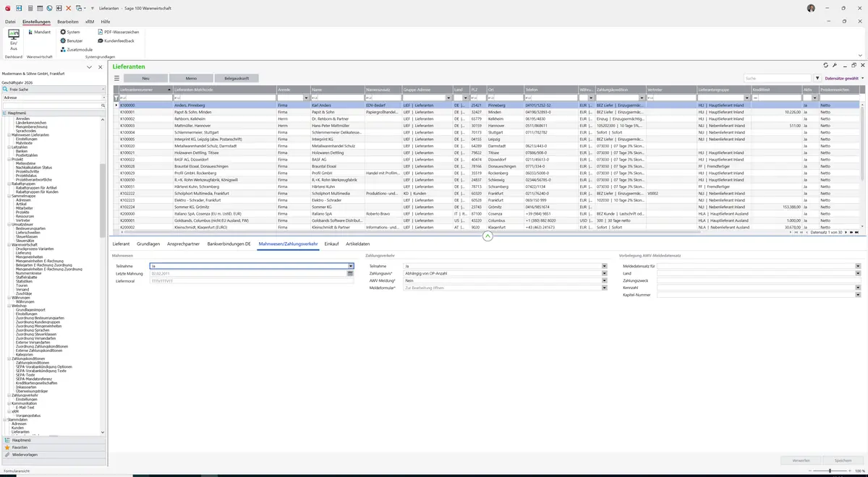Open PDF-Wasserzeichen ribbon command
This screenshot has width=868, height=477.
coord(117,32)
